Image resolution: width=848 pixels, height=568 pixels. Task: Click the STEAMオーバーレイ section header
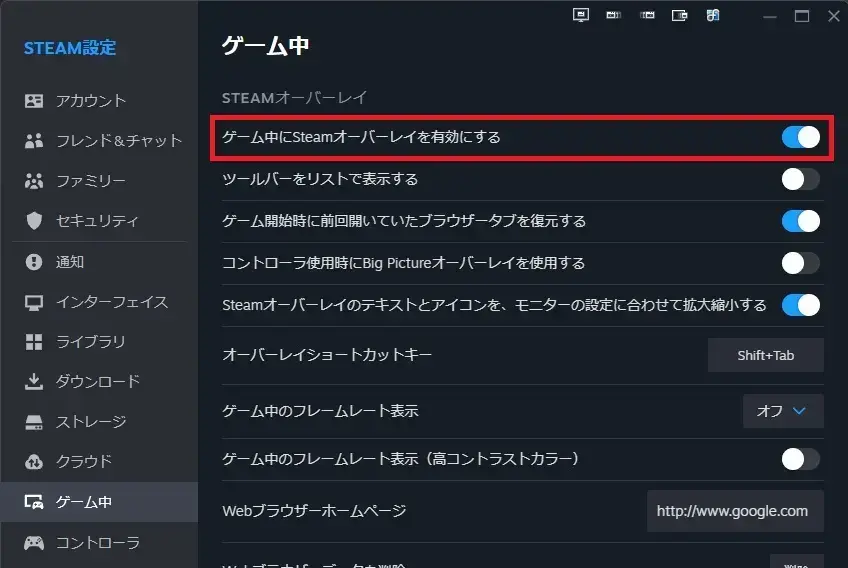295,98
